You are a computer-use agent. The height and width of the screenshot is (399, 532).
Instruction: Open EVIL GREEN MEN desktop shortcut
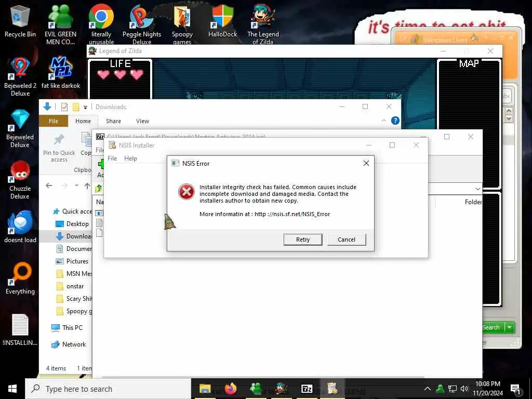coord(60,24)
